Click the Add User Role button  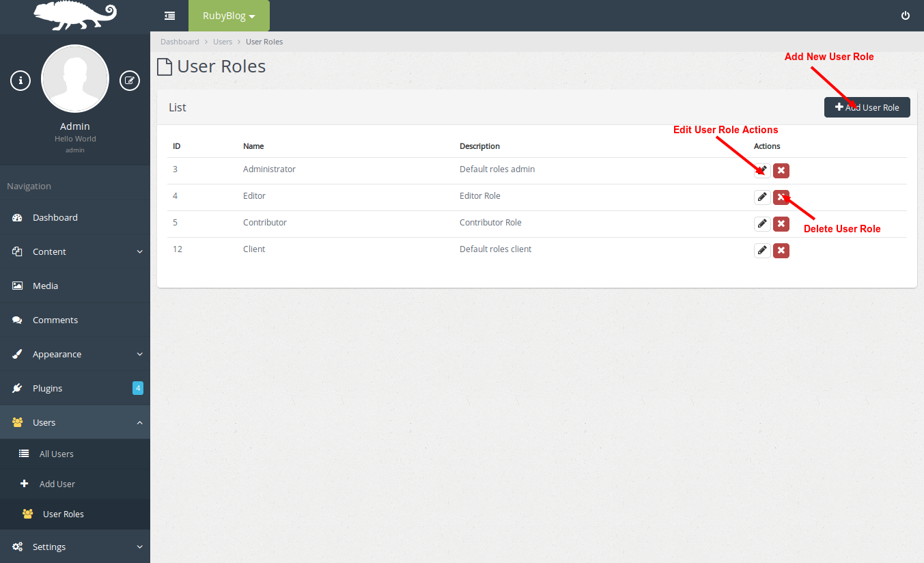point(867,107)
